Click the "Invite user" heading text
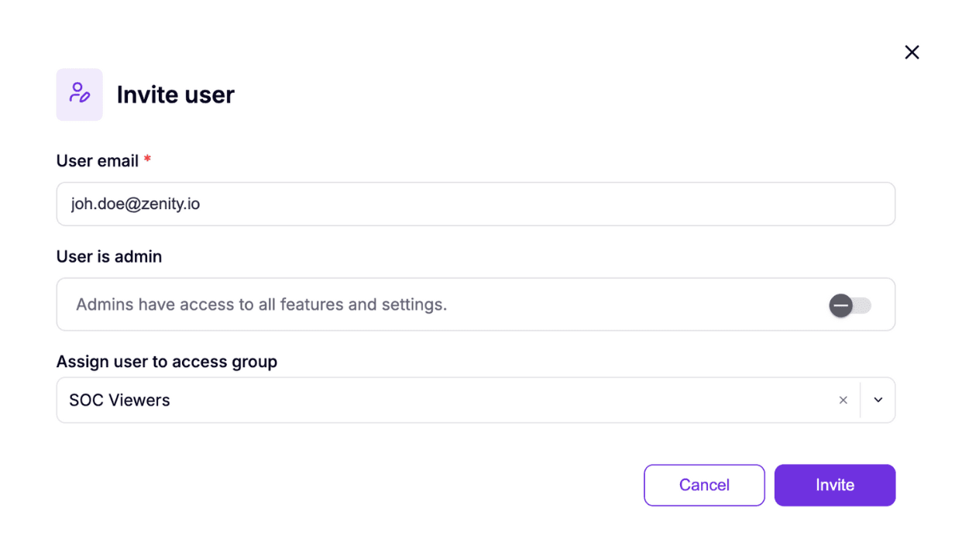Screen dimensions: 962x560 [x=176, y=94]
